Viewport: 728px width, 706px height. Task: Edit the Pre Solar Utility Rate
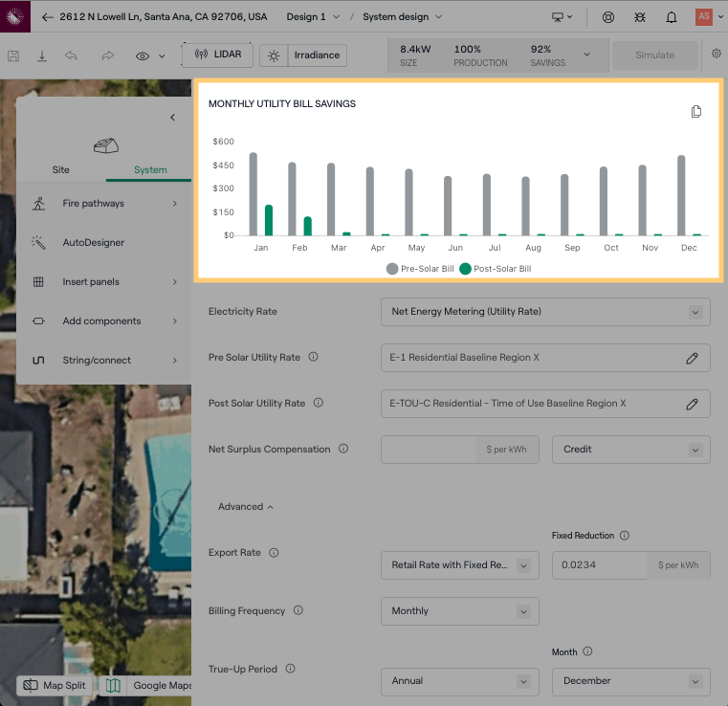[x=692, y=358]
